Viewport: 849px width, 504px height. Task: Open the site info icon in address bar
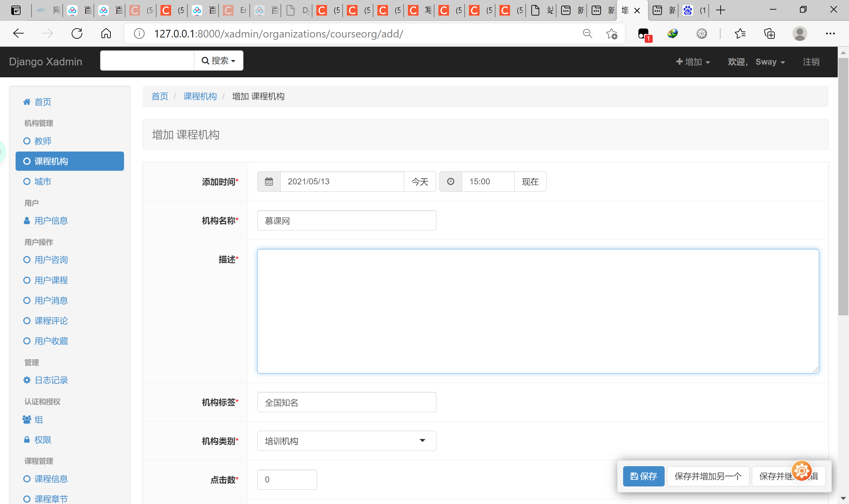point(139,33)
